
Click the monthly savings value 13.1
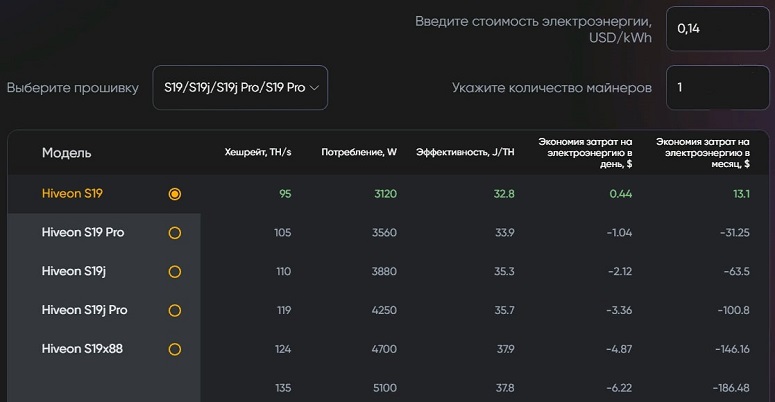tap(741, 194)
